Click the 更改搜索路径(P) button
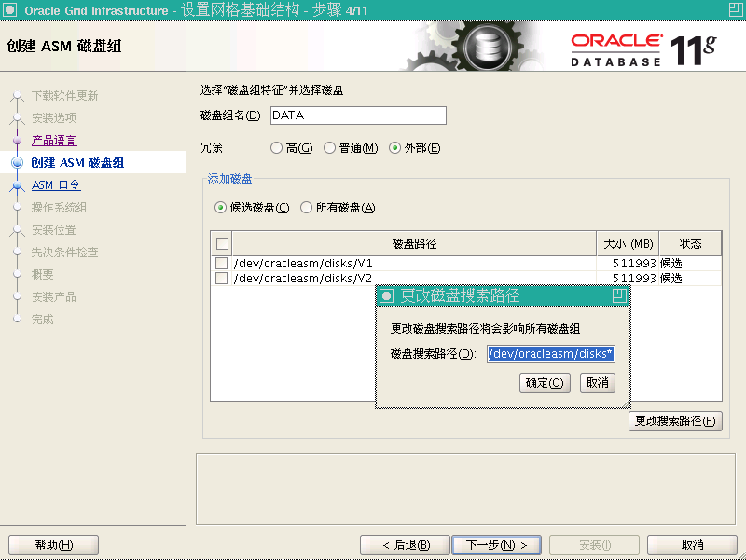Viewport: 746px width, 560px height. click(674, 421)
